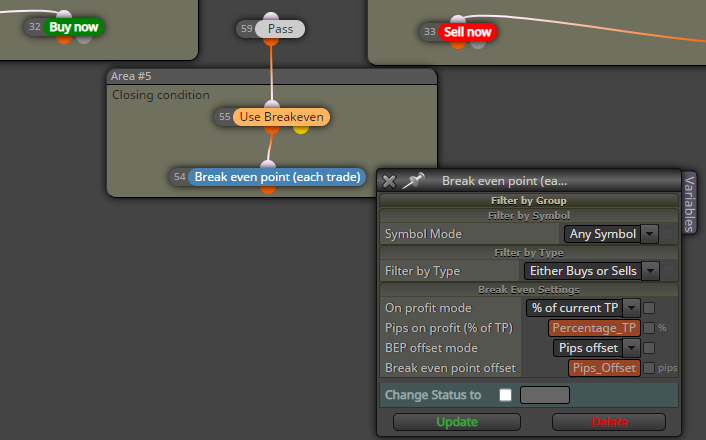Screen dimensions: 706x440
Task: Select the Pass block
Action: (x=280, y=29)
